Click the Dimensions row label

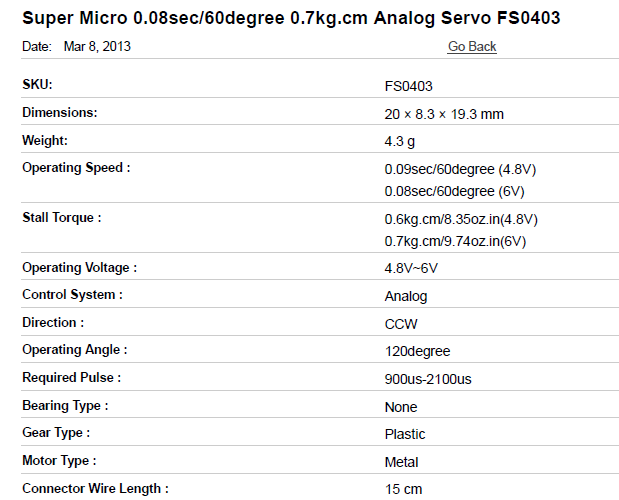pos(60,113)
